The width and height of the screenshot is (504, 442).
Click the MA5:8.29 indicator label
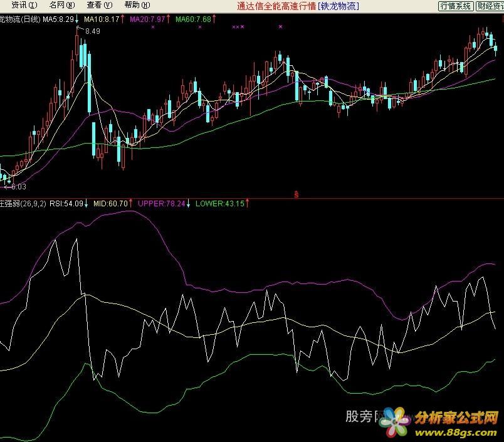point(58,19)
